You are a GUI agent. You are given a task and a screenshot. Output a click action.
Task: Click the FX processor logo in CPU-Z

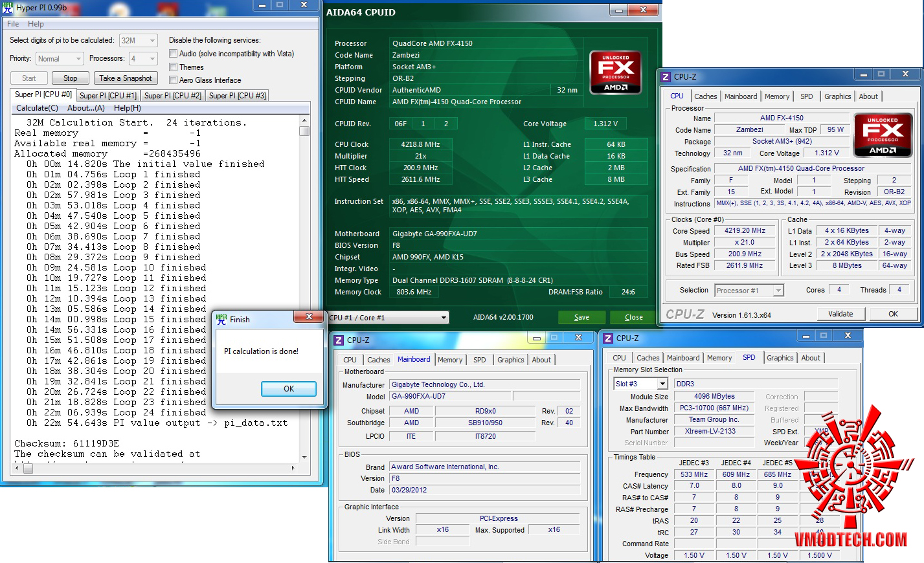[883, 135]
